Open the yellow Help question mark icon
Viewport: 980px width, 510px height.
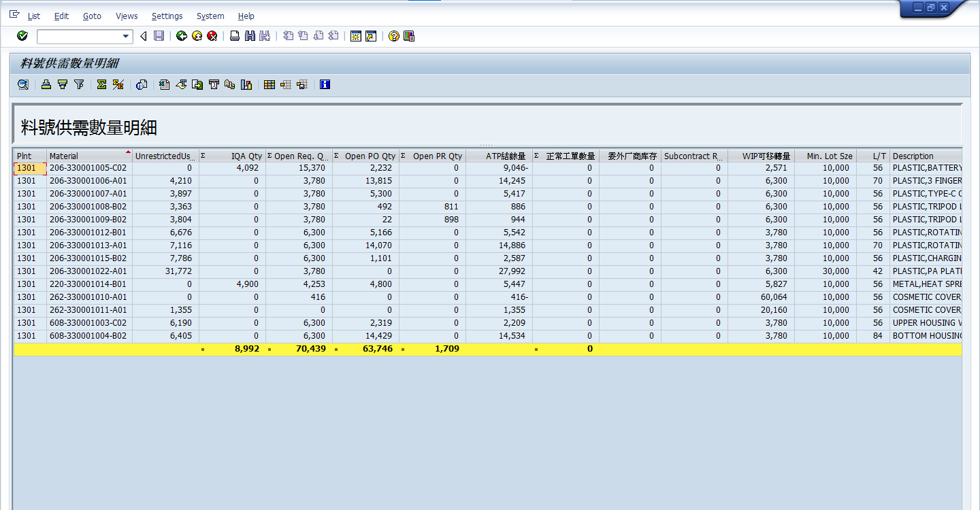point(393,36)
